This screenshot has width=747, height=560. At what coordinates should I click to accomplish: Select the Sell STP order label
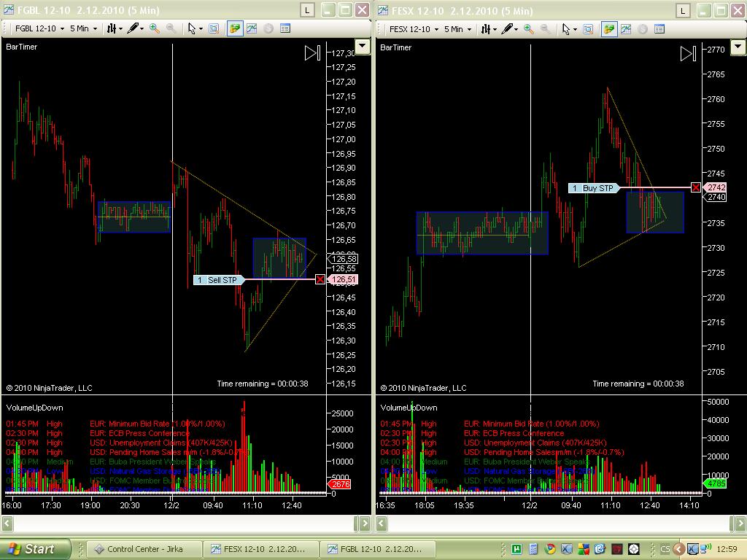coord(219,279)
